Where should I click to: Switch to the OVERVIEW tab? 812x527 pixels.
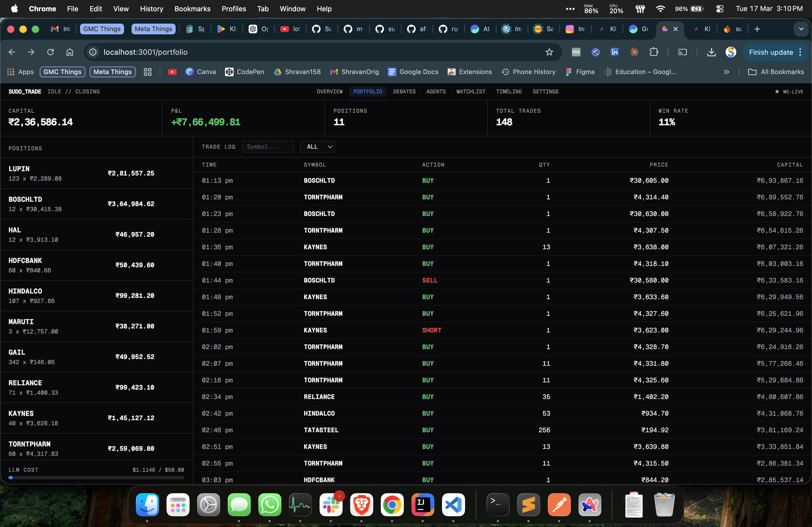point(329,91)
